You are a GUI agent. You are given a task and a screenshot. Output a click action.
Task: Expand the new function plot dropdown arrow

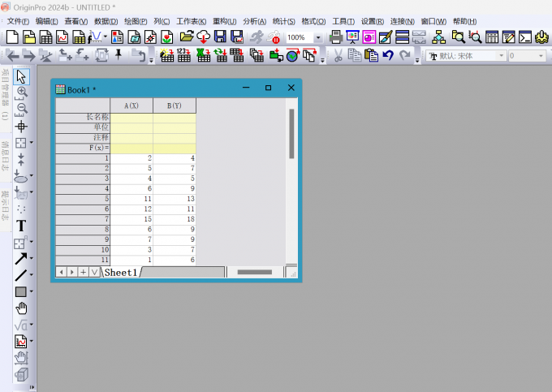(x=105, y=37)
